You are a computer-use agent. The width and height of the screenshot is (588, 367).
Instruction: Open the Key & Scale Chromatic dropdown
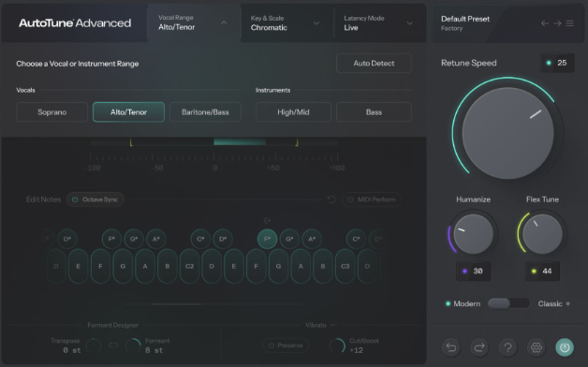pos(287,22)
